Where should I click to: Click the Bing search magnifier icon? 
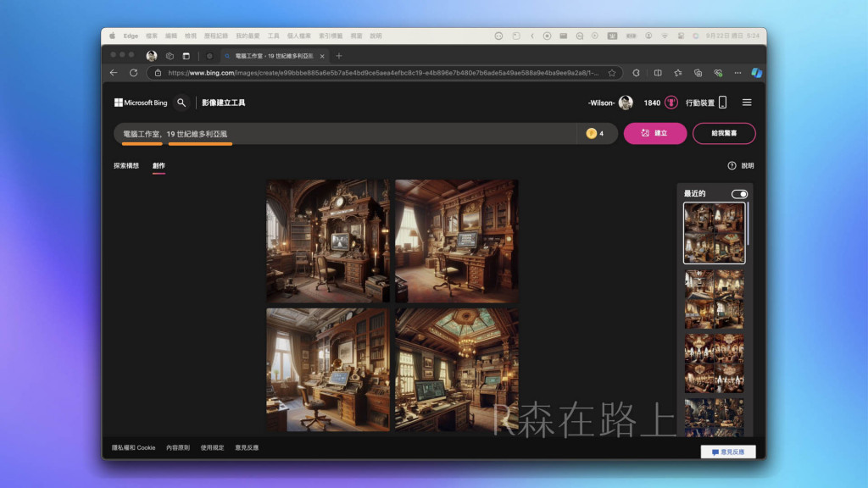tap(181, 103)
